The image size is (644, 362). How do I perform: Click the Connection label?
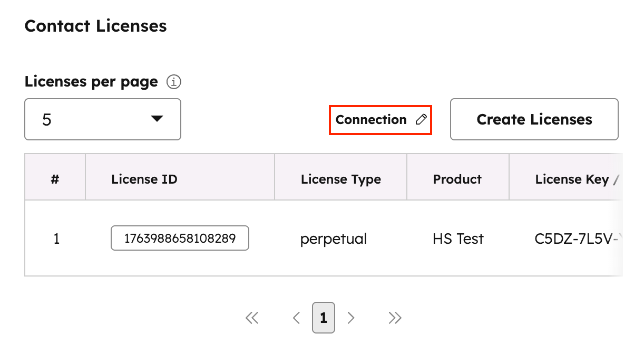coord(371,120)
